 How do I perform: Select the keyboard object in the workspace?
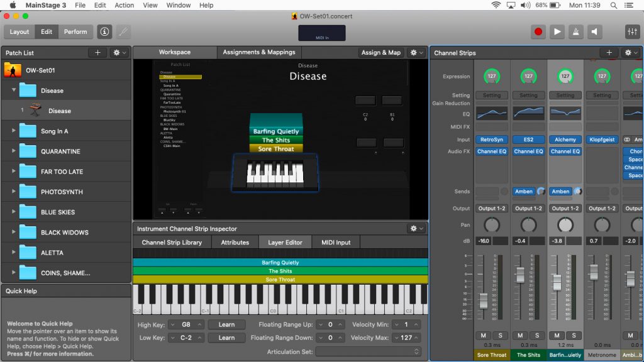[275, 173]
